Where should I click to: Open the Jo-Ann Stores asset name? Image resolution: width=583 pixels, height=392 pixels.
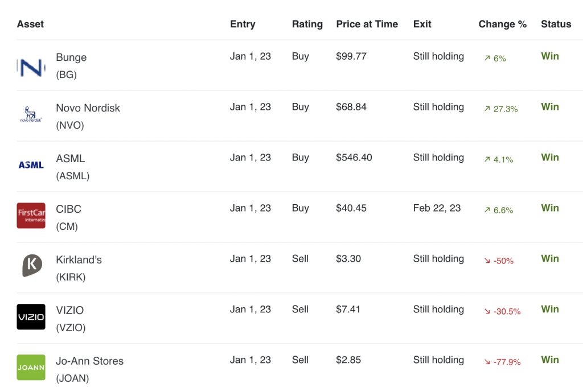[89, 361]
